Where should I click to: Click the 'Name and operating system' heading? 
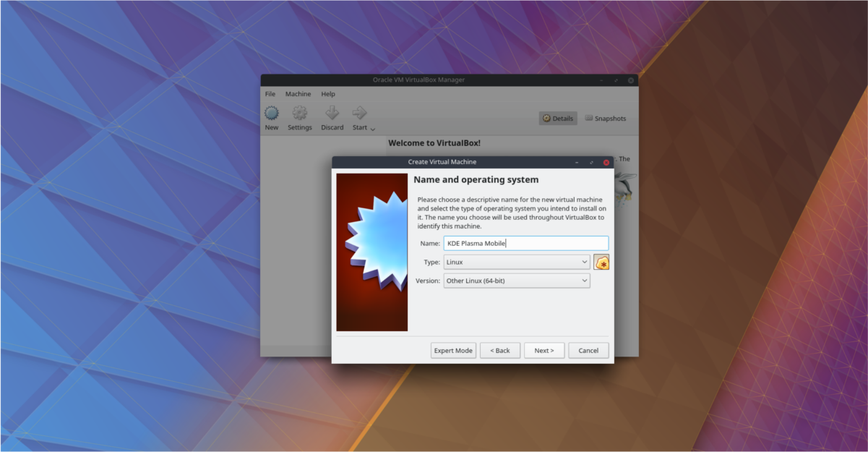point(476,179)
